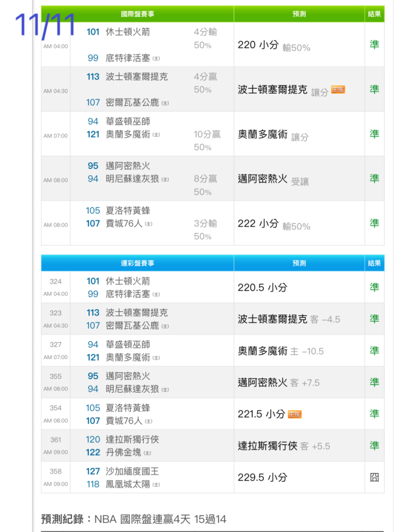Click game number 358
This screenshot has height=532, width=398.
56,471
